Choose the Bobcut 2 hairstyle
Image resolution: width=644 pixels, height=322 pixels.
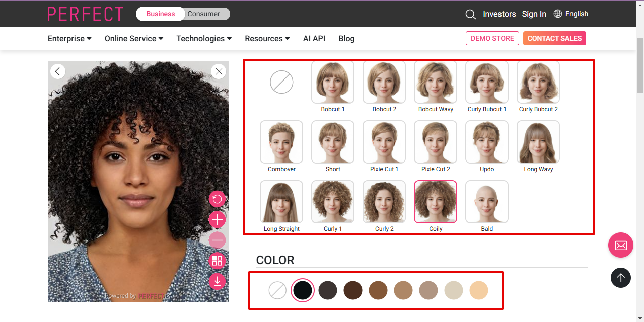click(384, 82)
